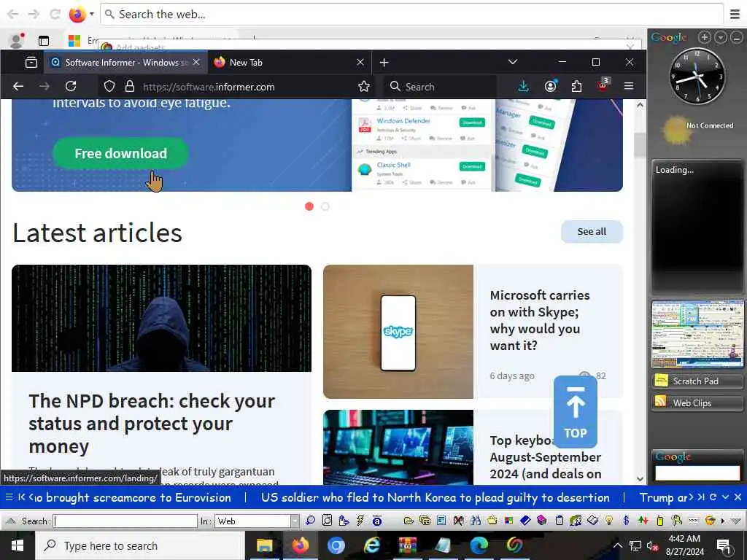Click the analog clock gadget

[697, 76]
